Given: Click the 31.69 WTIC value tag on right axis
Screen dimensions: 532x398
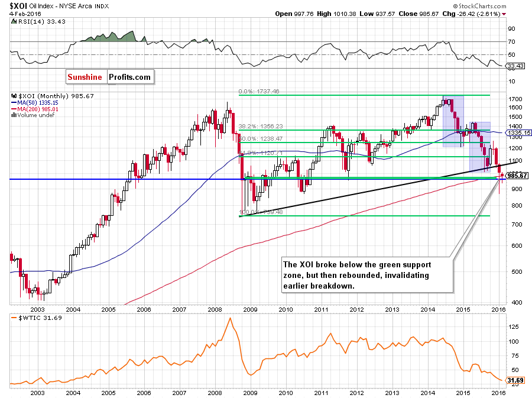Looking at the screenshot, I should coord(515,380).
